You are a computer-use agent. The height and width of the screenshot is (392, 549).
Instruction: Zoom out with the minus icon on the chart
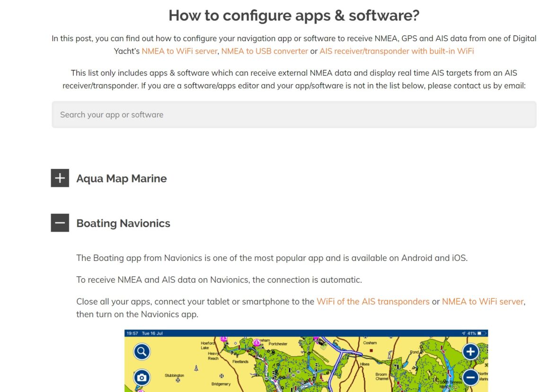click(469, 377)
